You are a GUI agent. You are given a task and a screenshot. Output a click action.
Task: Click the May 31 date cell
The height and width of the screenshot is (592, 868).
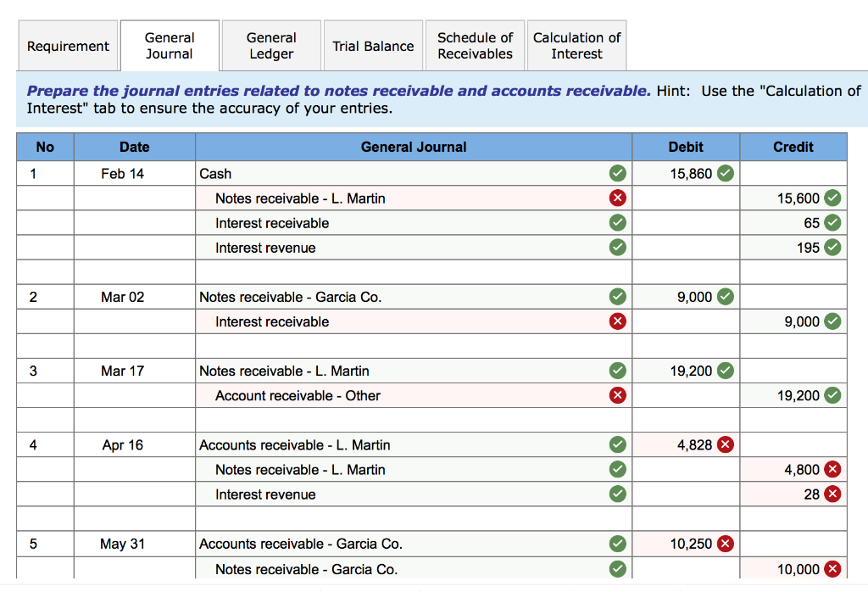click(135, 544)
